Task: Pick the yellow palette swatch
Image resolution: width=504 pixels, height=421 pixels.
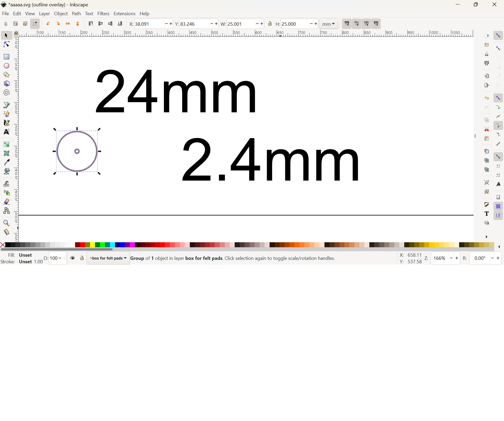Action: [92, 245]
